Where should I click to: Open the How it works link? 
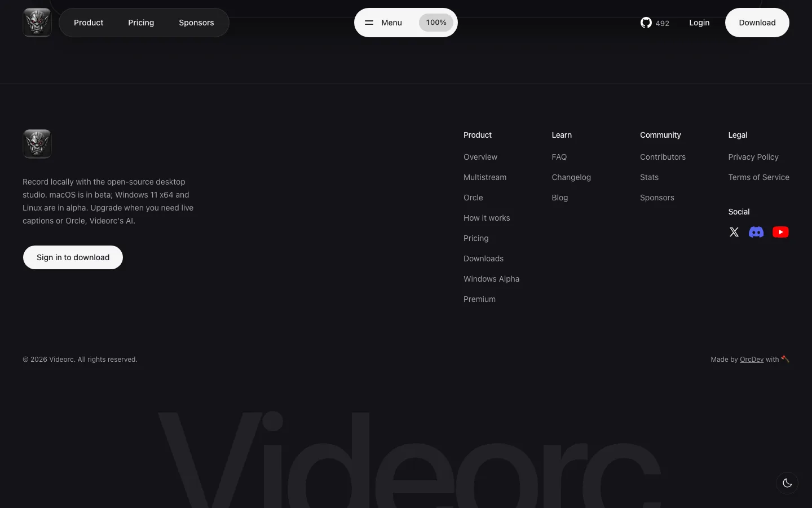[487, 218]
